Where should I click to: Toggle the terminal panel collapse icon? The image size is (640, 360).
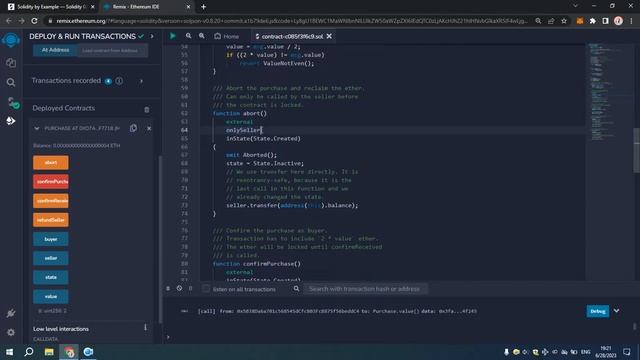pos(168,288)
